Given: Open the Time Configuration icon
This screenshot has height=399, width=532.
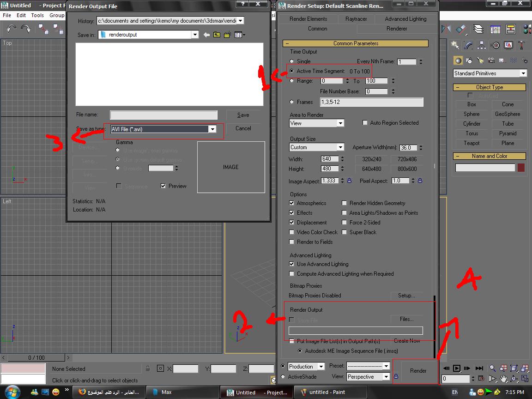Looking at the screenshot, I should (x=481, y=378).
